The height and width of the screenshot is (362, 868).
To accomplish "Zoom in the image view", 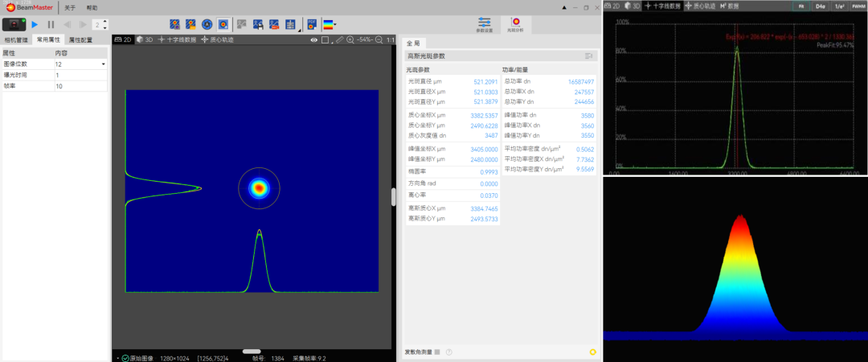I will (350, 40).
